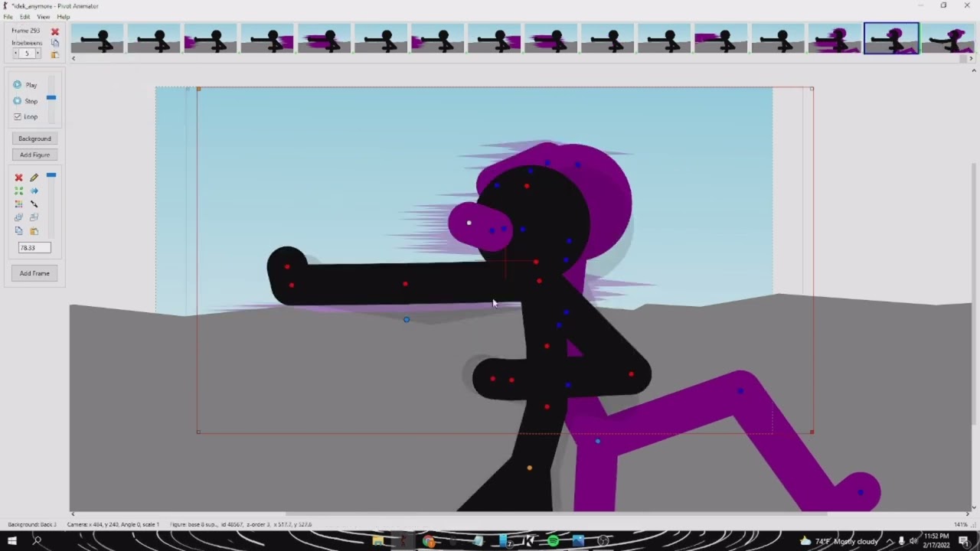Screen dimensions: 980x551
Task: Flip the figure with blue arrow icon
Action: [34, 191]
